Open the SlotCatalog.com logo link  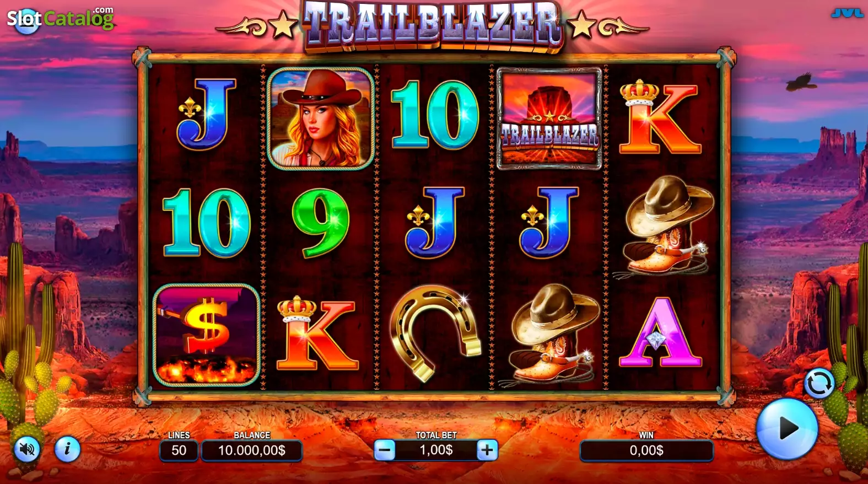(x=60, y=19)
